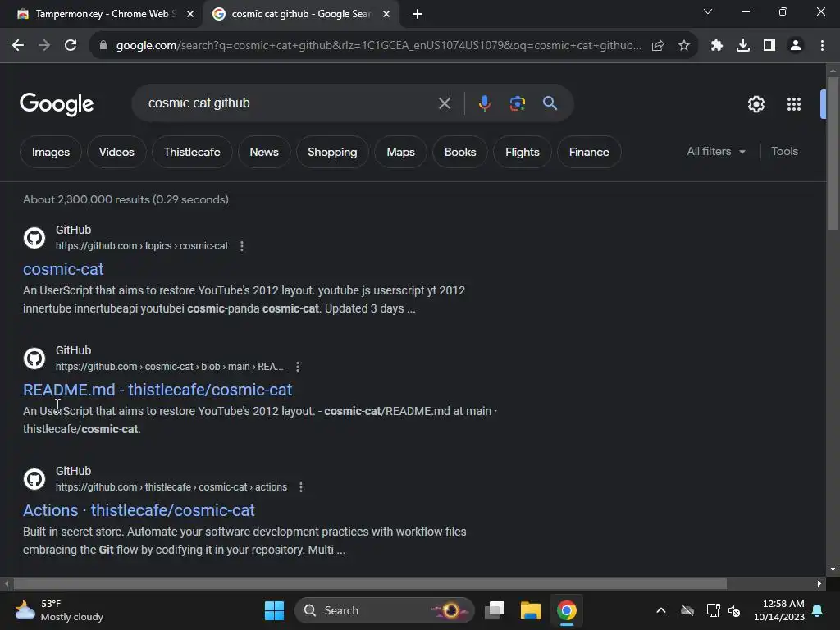Viewport: 840px width, 630px height.
Task: Open Task View in the taskbar
Action: tap(495, 610)
